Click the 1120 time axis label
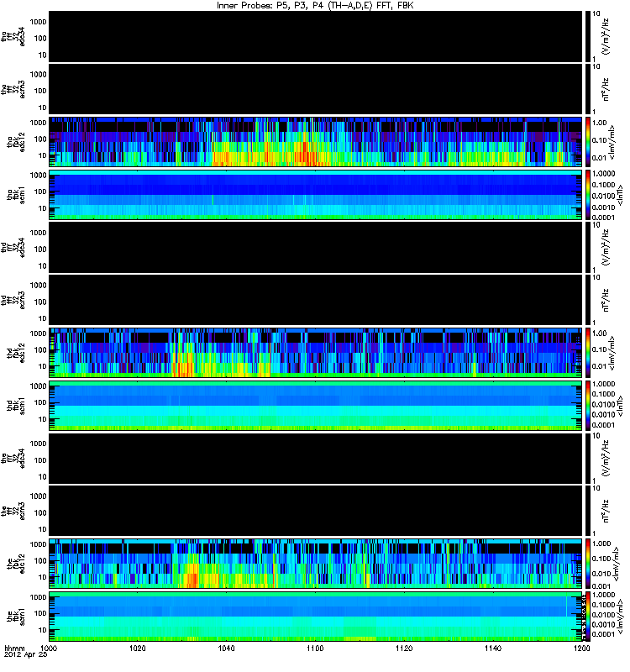Screen dimensions: 630x672 point(404,648)
